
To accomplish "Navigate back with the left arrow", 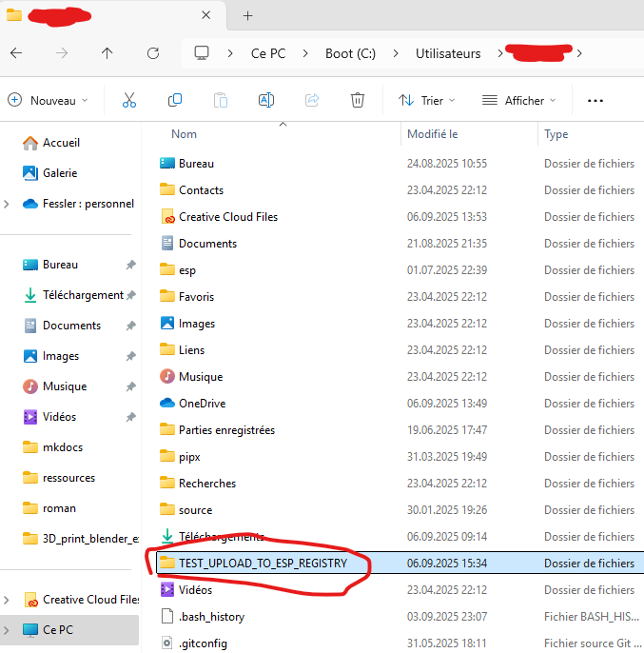I will pyautogui.click(x=16, y=53).
